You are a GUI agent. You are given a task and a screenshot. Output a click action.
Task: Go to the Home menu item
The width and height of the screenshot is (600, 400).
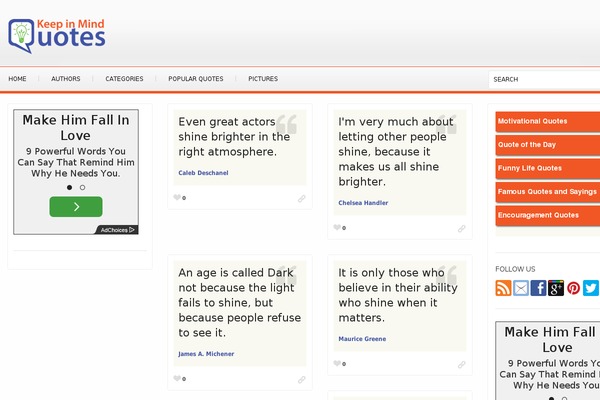tap(17, 78)
